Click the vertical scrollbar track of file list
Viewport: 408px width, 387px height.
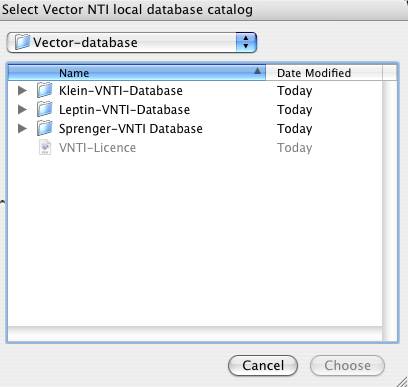pyautogui.click(x=390, y=203)
